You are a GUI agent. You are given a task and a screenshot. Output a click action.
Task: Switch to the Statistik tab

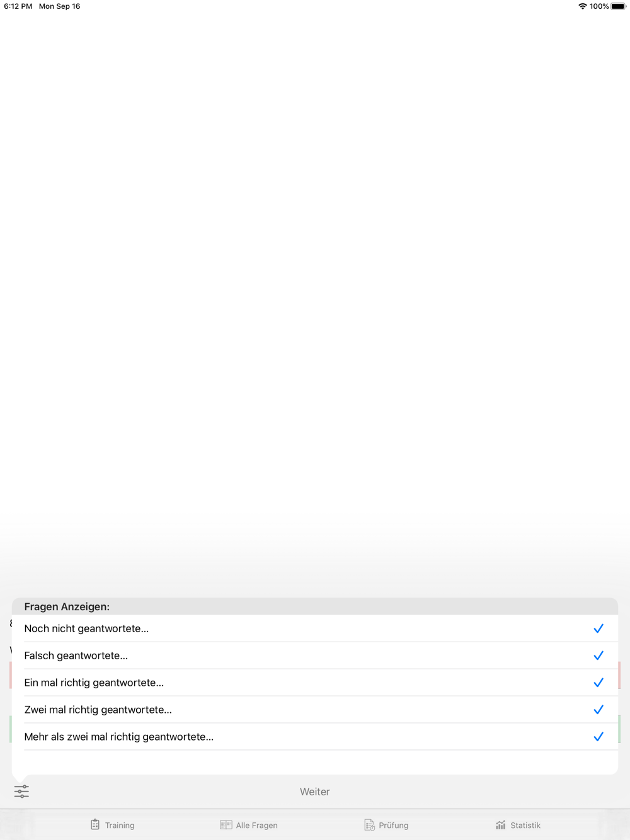(x=518, y=825)
